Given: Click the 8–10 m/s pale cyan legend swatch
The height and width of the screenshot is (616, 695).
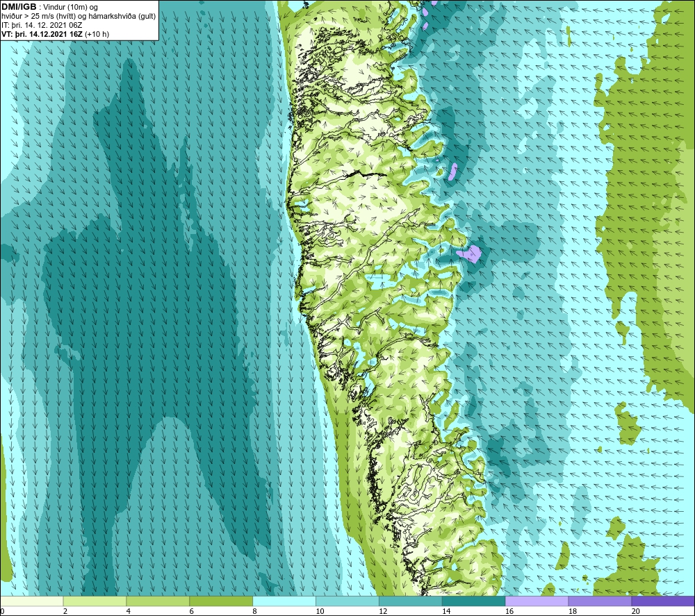Looking at the screenshot, I should point(284,601).
